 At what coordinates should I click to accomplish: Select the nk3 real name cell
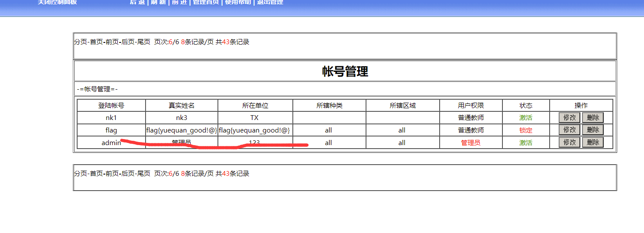point(181,118)
